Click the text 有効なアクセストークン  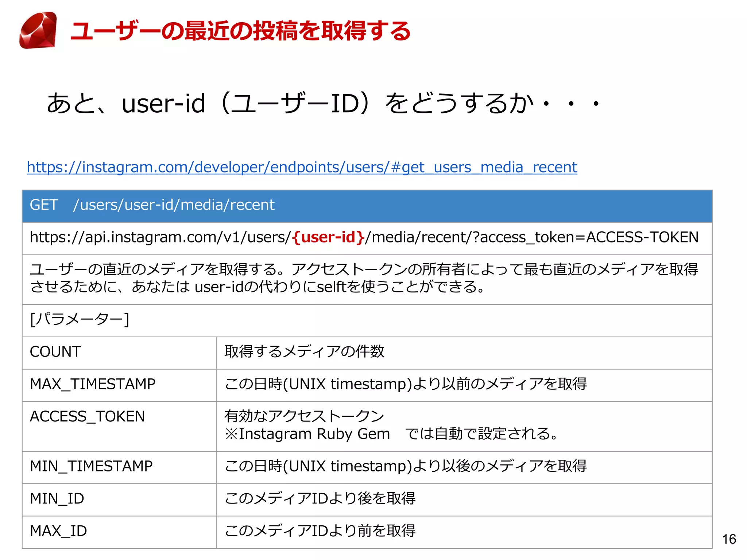tap(304, 416)
